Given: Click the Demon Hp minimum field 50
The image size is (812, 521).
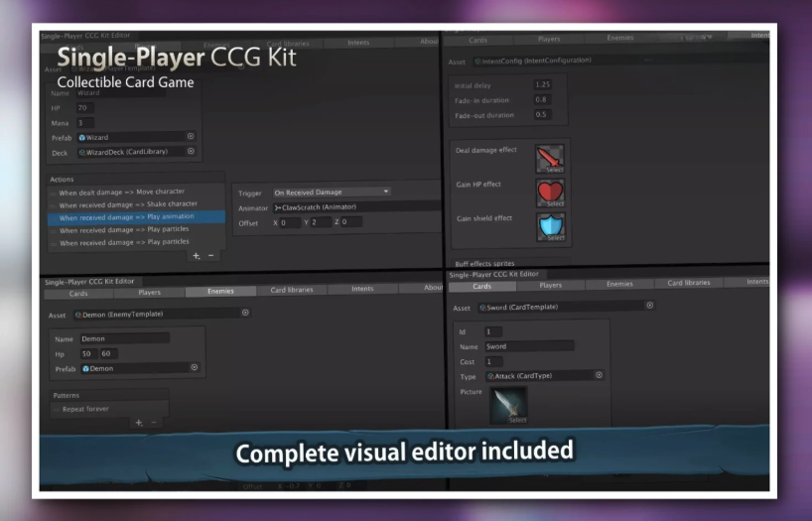Looking at the screenshot, I should pos(88,353).
